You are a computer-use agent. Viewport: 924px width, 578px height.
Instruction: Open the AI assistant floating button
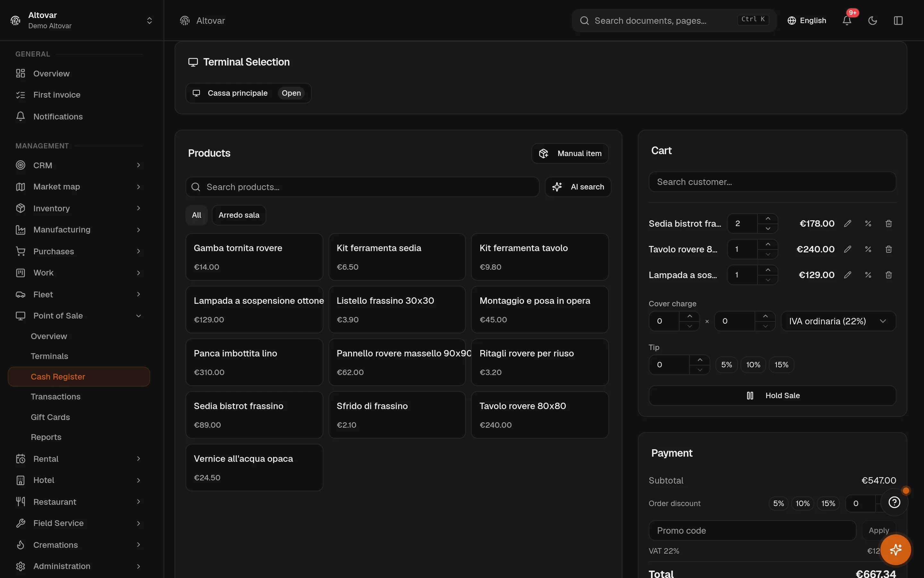[x=895, y=550]
